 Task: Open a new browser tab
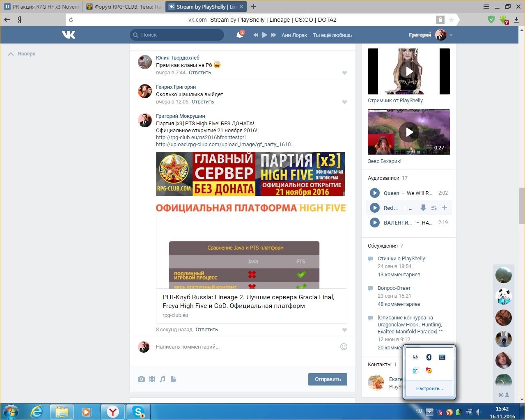[x=254, y=7]
